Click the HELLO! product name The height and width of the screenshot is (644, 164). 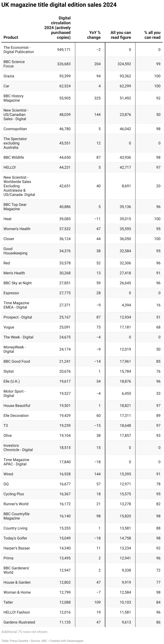(x=10, y=167)
